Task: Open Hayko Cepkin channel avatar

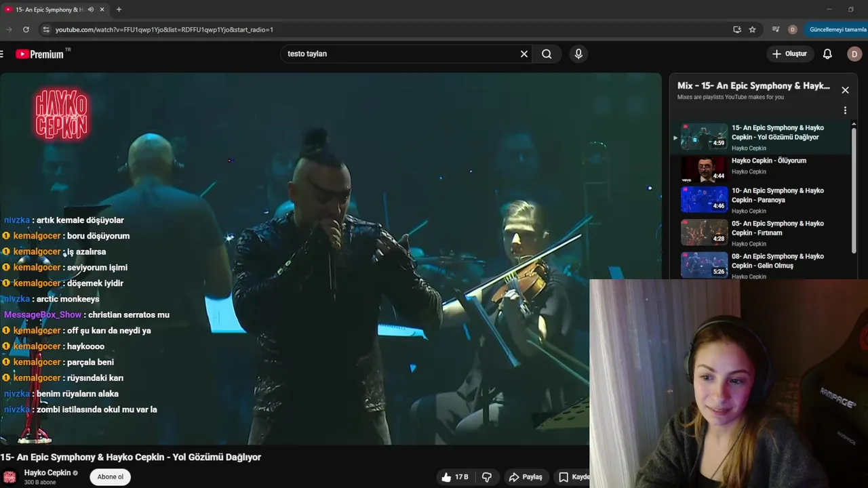Action: (9, 477)
